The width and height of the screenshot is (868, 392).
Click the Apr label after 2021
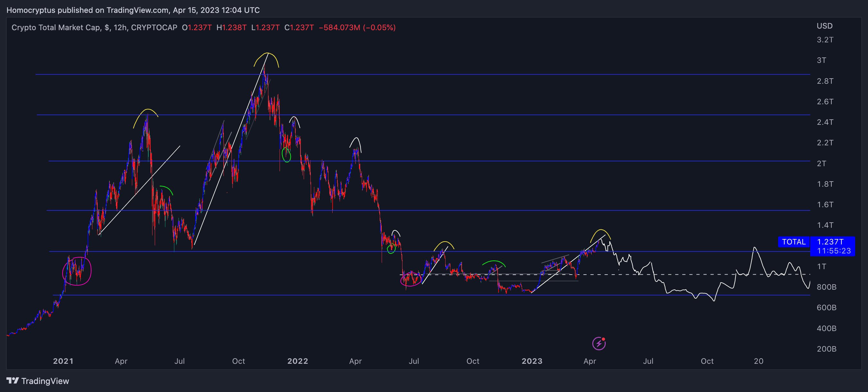coord(121,361)
